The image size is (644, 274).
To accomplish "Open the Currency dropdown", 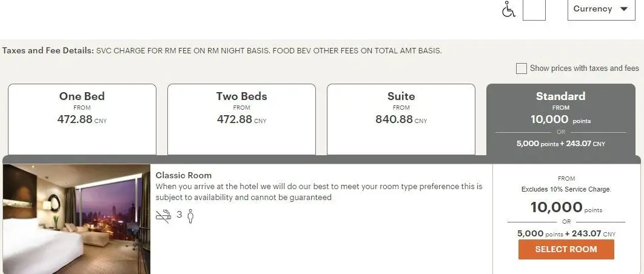I will click(601, 9).
